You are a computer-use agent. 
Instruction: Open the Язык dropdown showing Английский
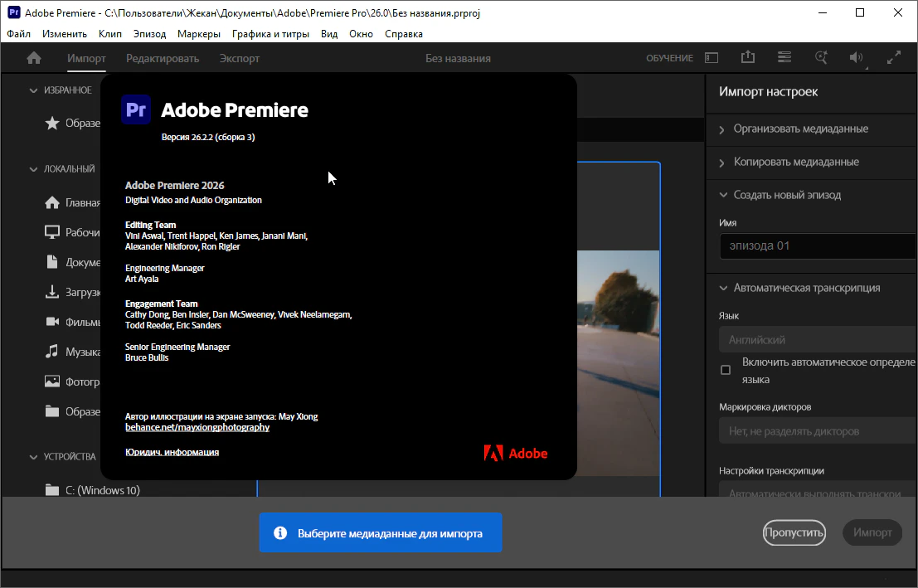coord(818,340)
